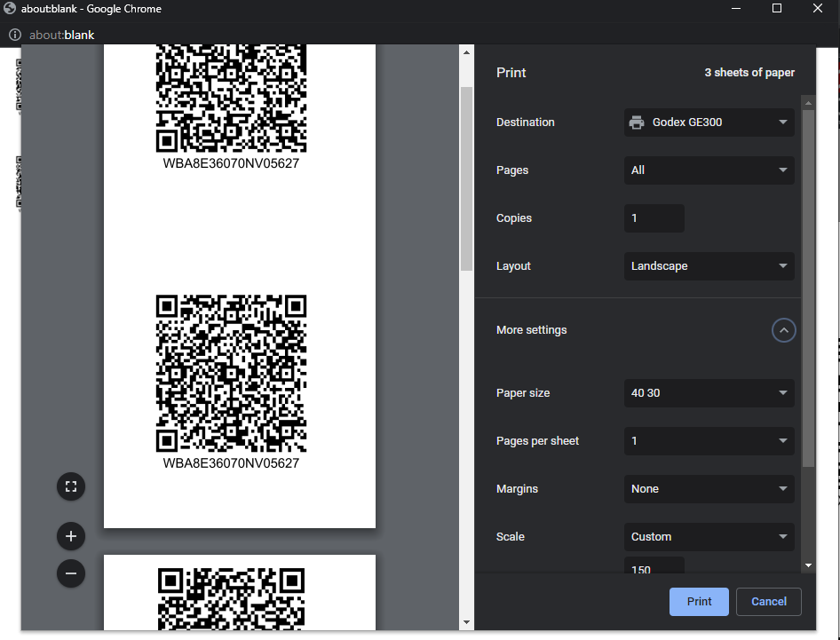This screenshot has height=640, width=840.
Task: Click the Print heading text
Action: point(511,73)
